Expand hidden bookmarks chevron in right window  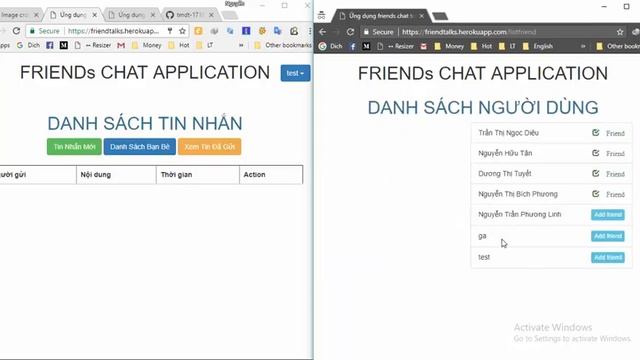(x=583, y=46)
